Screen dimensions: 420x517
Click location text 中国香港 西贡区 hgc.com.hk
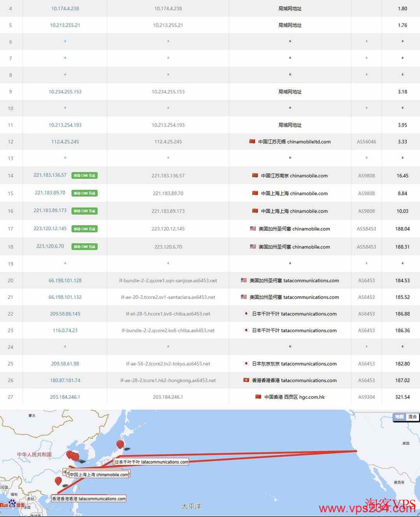(294, 397)
